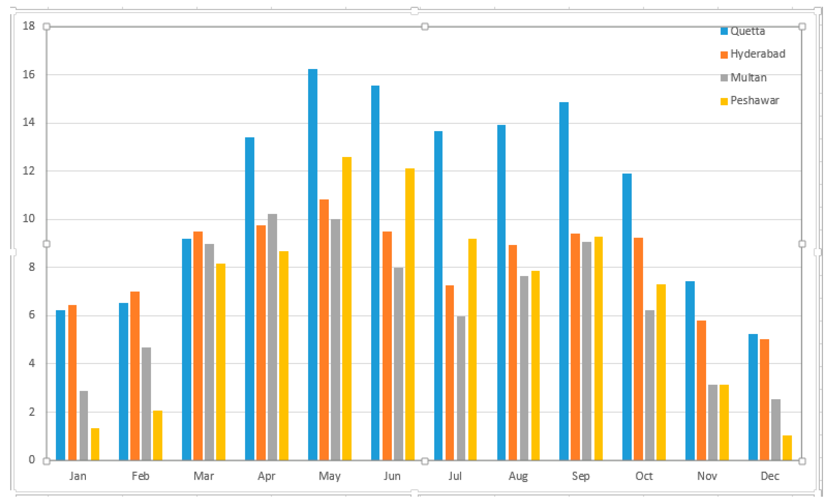Grab plot area top-left resize handle
830x504 pixels.
click(47, 27)
